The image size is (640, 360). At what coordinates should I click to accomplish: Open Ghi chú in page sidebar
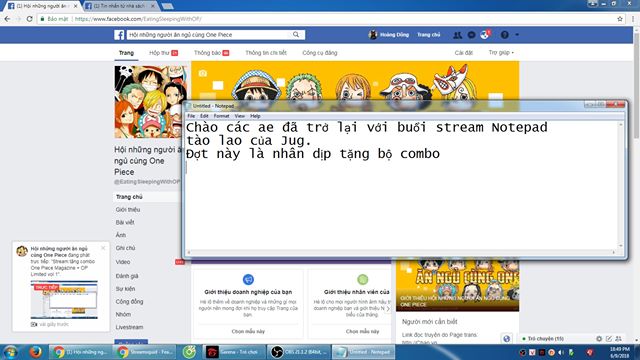(125, 248)
